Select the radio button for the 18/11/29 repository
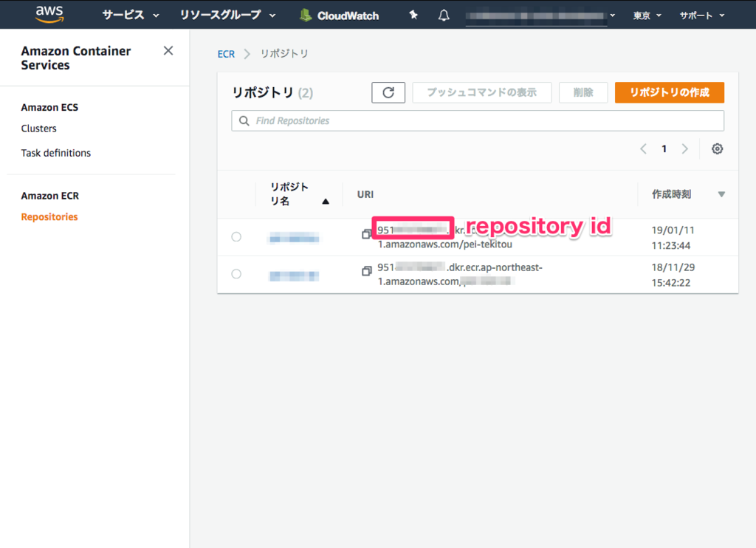Screen dimensions: 756x548 tap(236, 274)
